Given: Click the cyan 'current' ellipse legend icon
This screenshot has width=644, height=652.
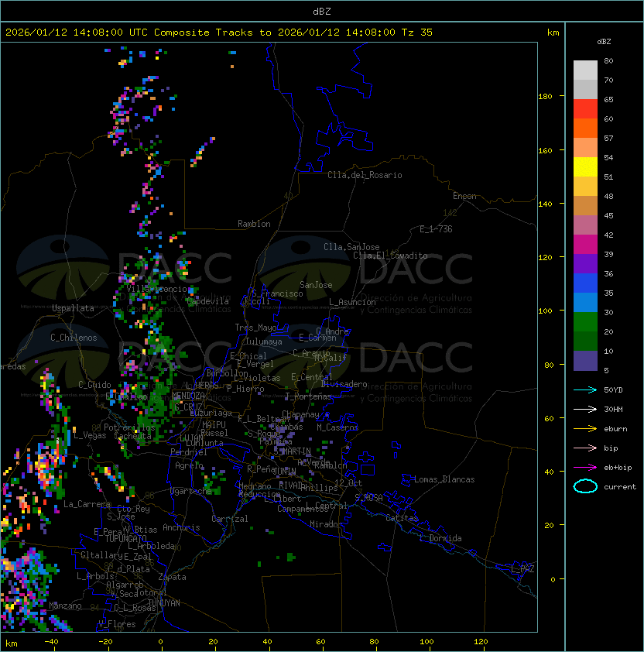Looking at the screenshot, I should 585,486.
